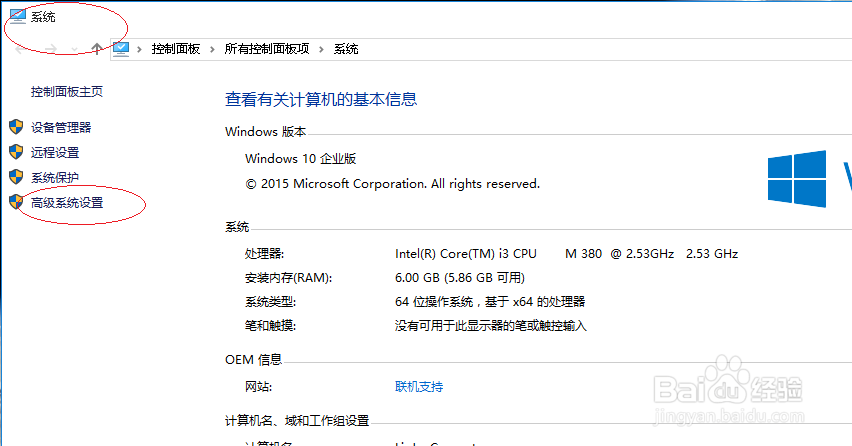Open 设备管理器 link
The image size is (852, 446).
pyautogui.click(x=61, y=128)
